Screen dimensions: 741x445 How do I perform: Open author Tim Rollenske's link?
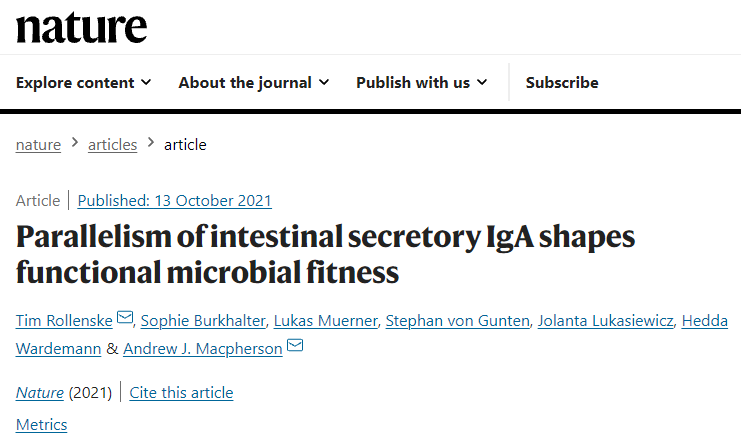pos(64,321)
